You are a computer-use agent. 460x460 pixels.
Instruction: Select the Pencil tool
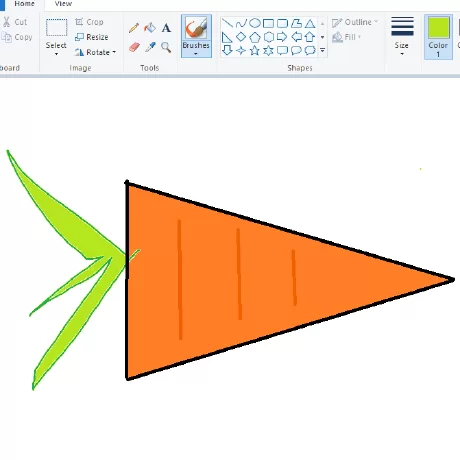(x=134, y=28)
